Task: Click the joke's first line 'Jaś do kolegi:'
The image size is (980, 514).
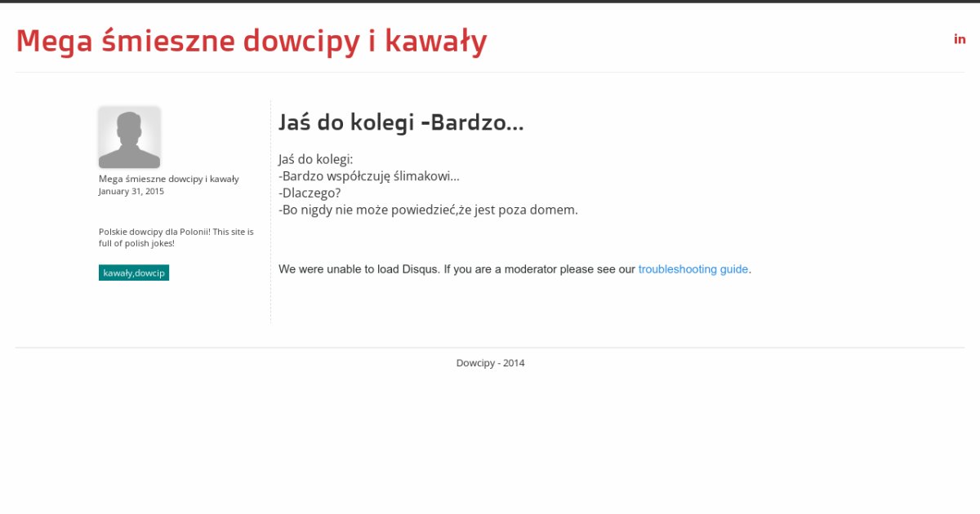Action: pyautogui.click(x=315, y=158)
